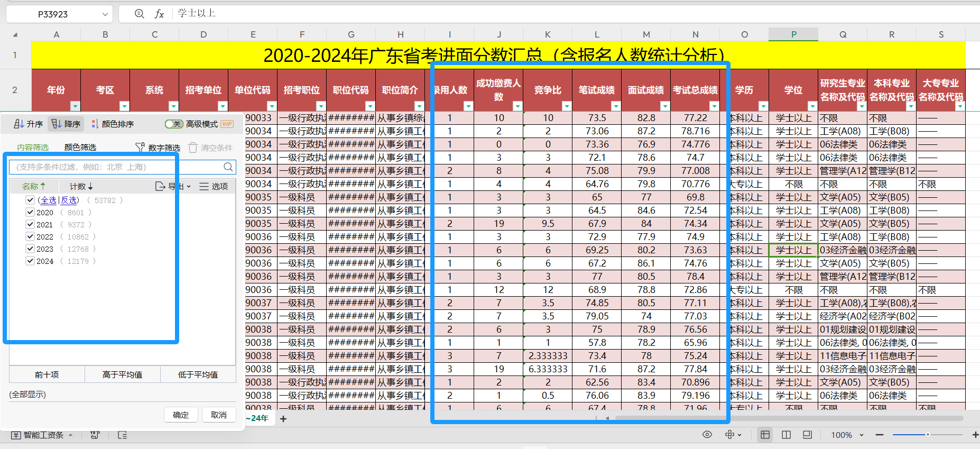
Task: Click the 反选 invert selection link
Action: [x=69, y=200]
